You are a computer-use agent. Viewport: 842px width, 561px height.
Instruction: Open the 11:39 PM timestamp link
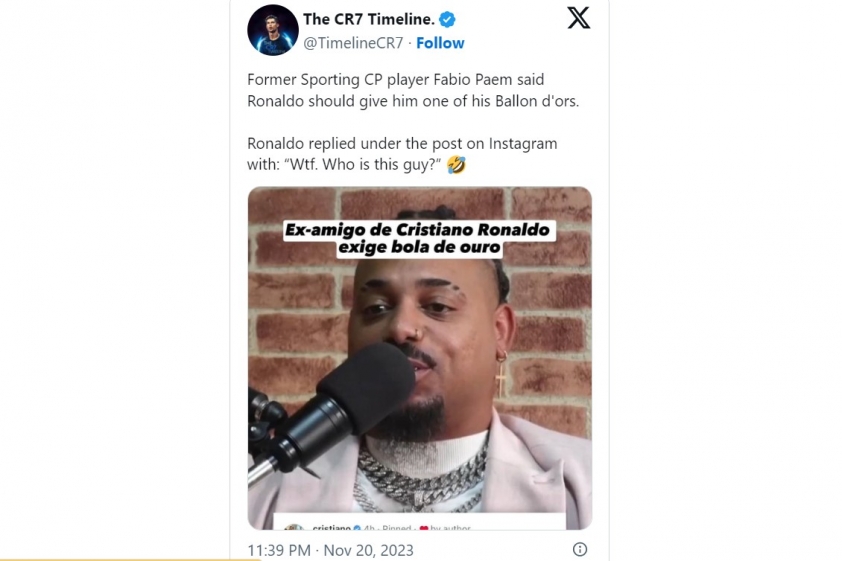[x=330, y=550]
